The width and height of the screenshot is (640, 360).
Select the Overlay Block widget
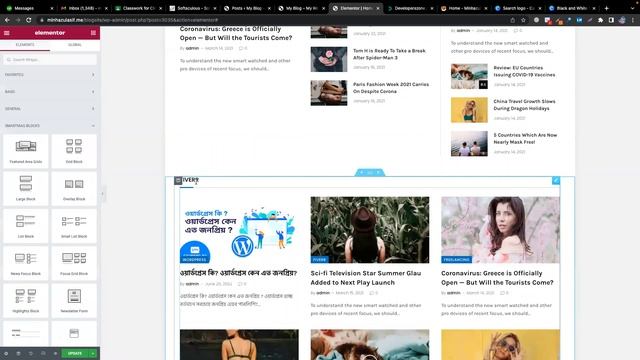pyautogui.click(x=74, y=189)
